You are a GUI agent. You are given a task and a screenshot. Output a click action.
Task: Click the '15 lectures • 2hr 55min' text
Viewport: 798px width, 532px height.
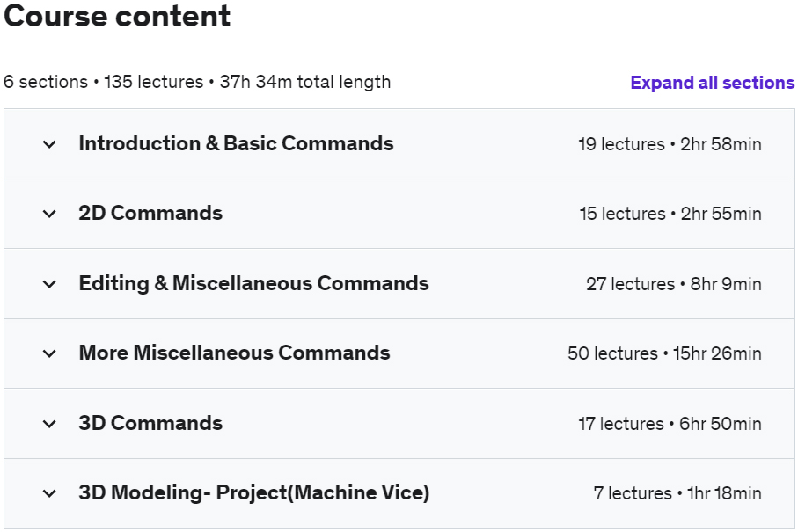tap(670, 214)
